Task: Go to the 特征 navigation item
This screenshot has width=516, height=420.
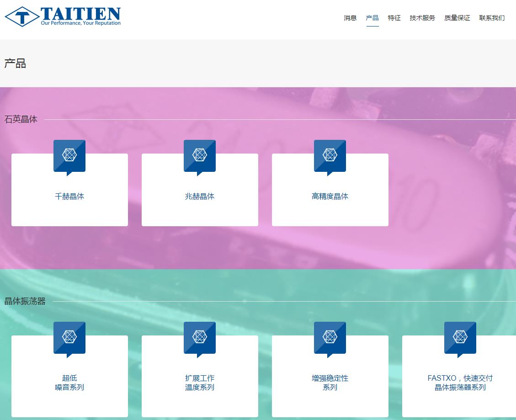Action: click(394, 18)
